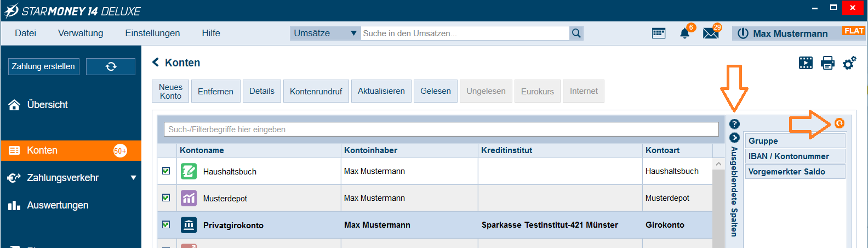The width and height of the screenshot is (868, 248).
Task: Click the Zahlungsverkehr euro icon
Action: click(x=14, y=178)
